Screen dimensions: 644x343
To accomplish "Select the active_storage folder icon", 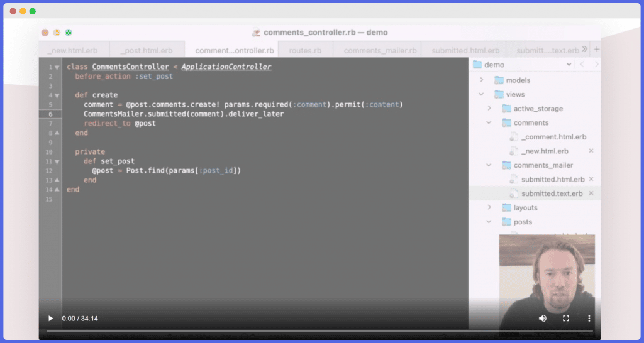I will click(x=506, y=108).
